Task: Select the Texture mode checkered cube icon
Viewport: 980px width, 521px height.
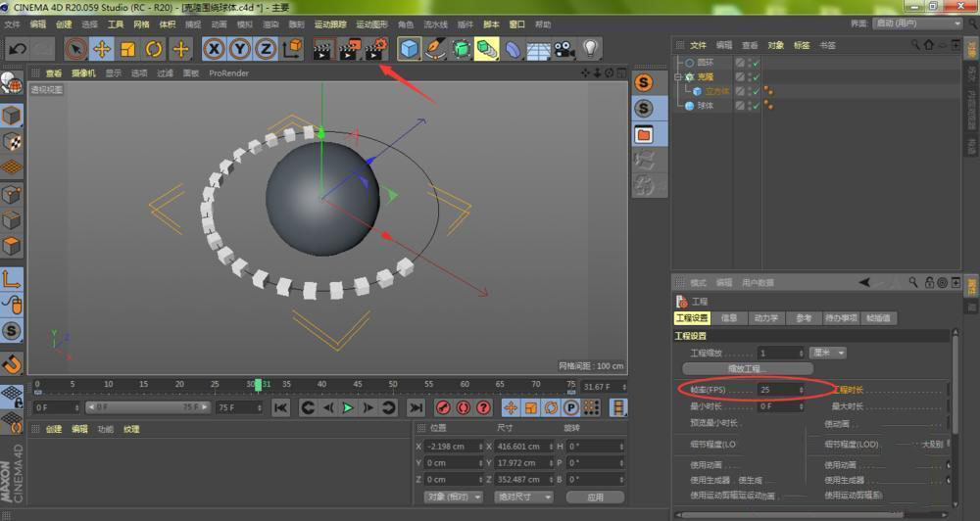Action: pos(12,142)
